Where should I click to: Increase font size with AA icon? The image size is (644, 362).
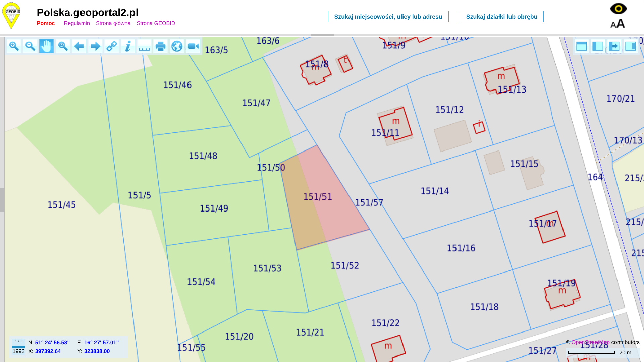point(618,24)
